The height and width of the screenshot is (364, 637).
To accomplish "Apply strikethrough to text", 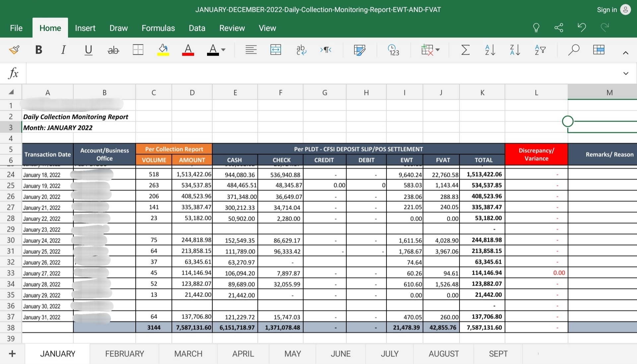I will coord(113,50).
